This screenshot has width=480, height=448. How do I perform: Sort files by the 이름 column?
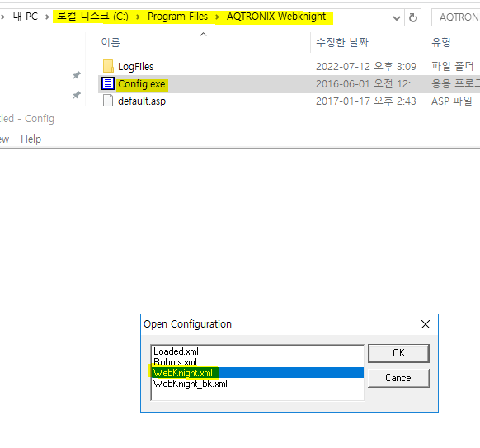tap(111, 42)
